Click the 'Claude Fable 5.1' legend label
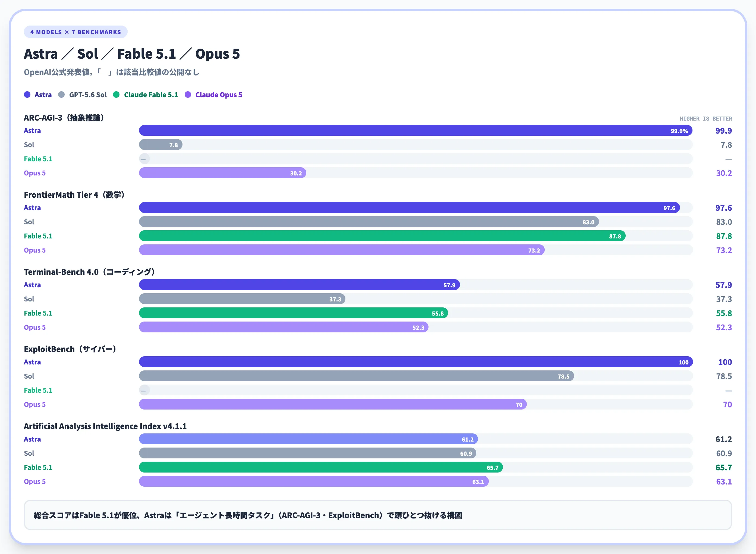The width and height of the screenshot is (756, 554). pos(151,95)
